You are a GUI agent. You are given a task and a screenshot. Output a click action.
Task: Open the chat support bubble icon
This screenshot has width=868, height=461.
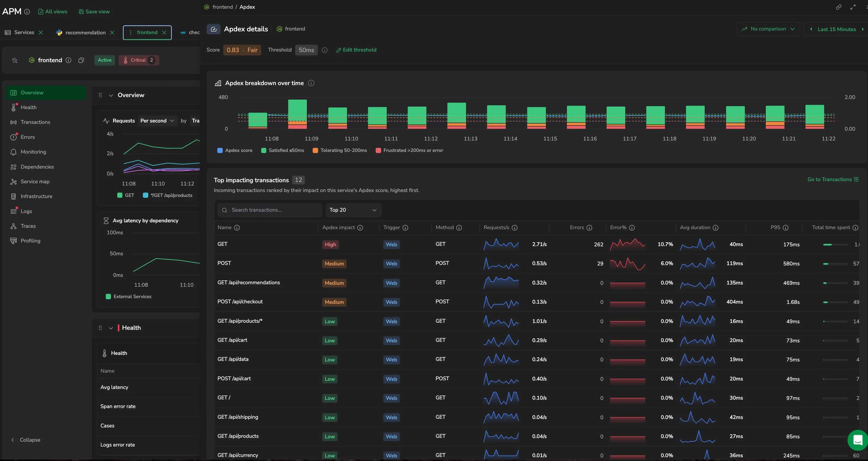point(858,440)
